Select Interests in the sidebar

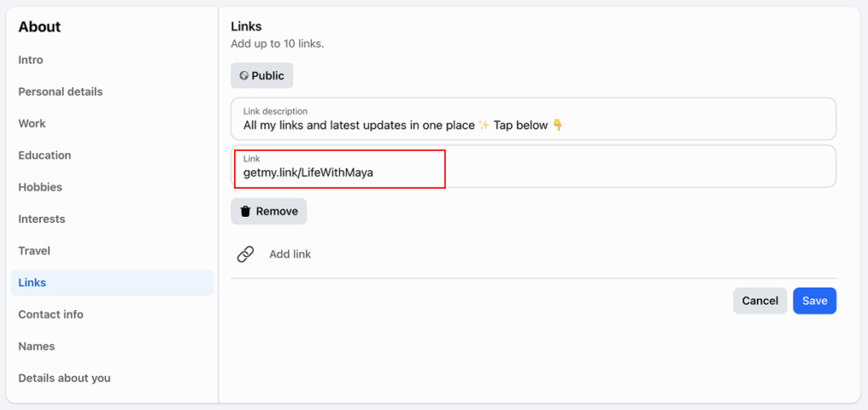point(42,219)
